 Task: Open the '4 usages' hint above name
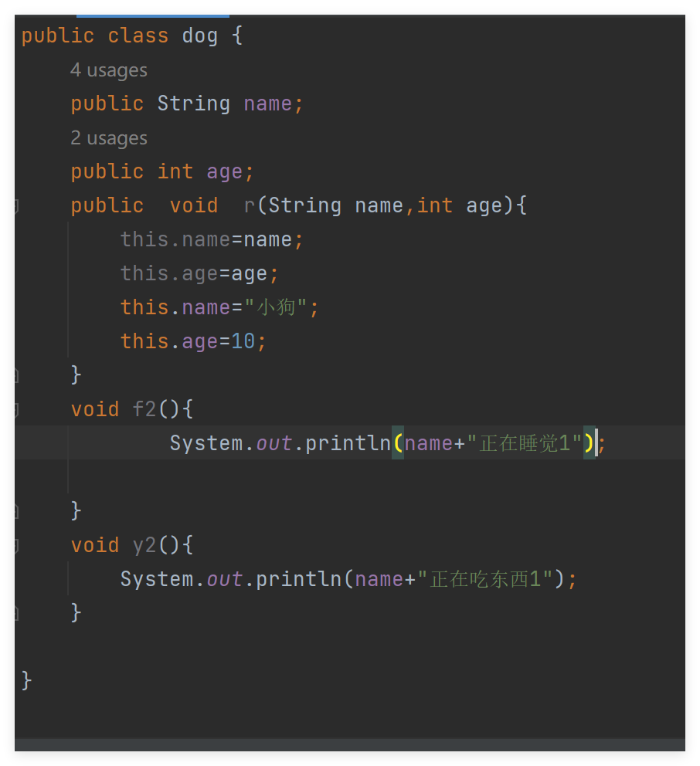(x=108, y=70)
